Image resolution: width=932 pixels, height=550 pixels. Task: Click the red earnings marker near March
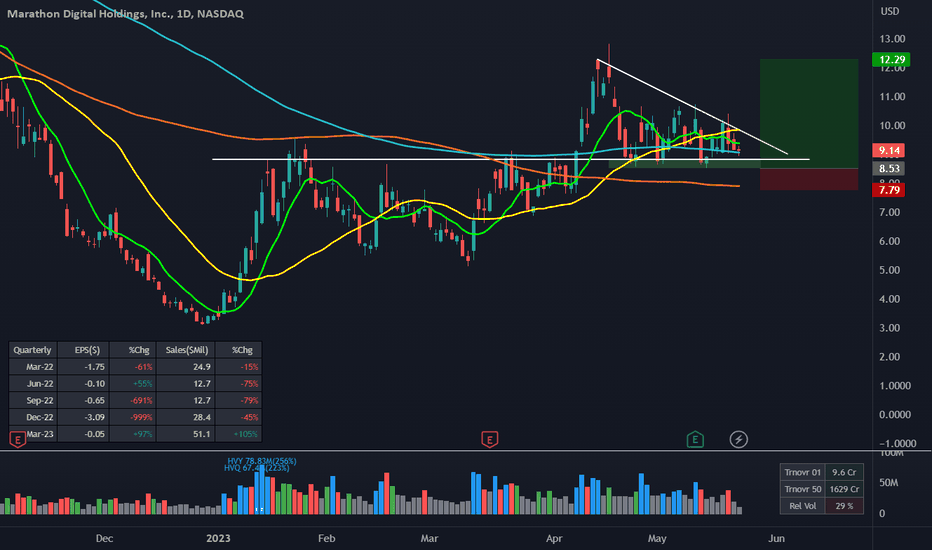[x=489, y=440]
